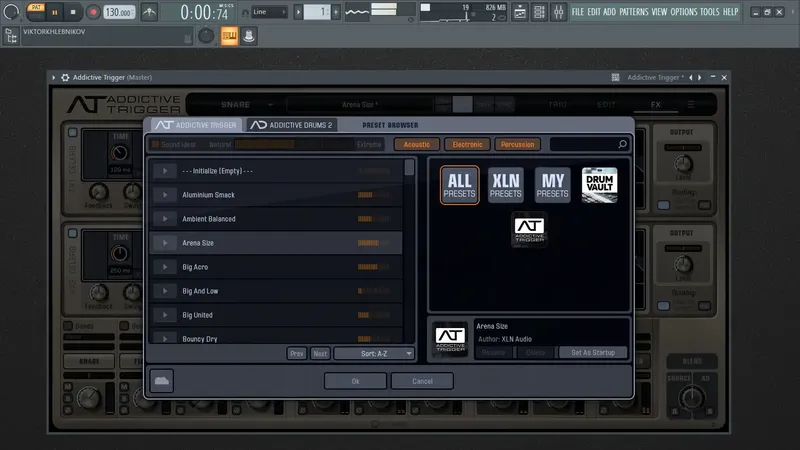Open the OPTIONS menu
The width and height of the screenshot is (800, 450).
[683, 12]
